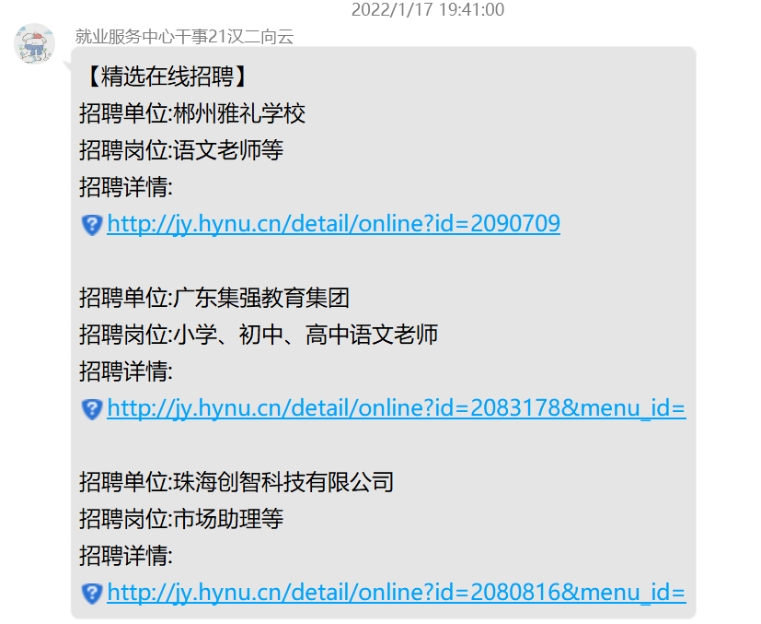Click the text 招聘岗位:市场助理等
761x624 pixels.
pos(181,519)
